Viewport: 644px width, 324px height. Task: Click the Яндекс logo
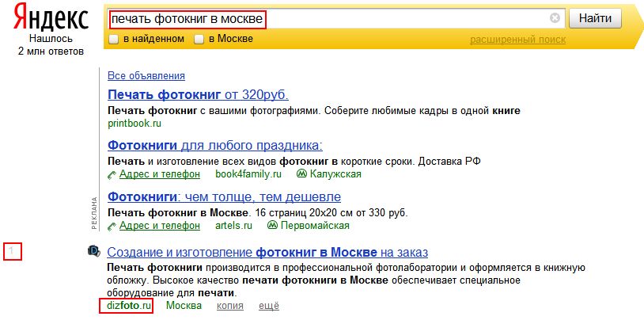[x=51, y=17]
